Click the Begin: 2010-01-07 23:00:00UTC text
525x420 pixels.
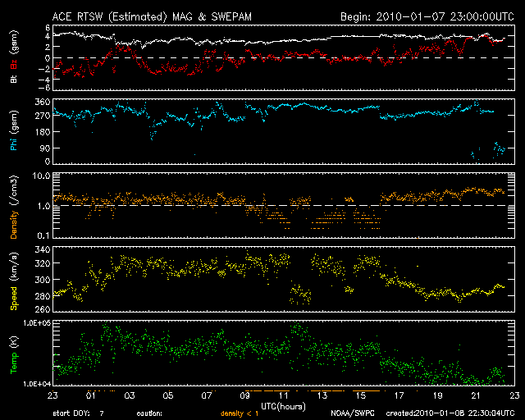pos(427,16)
